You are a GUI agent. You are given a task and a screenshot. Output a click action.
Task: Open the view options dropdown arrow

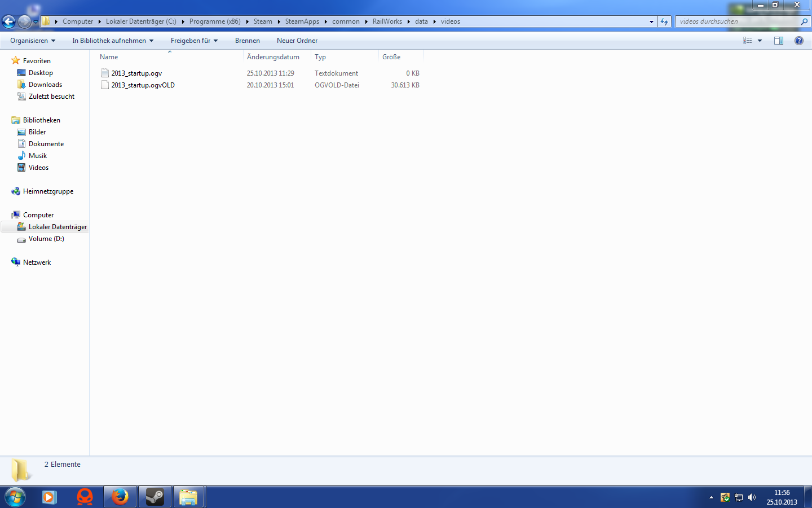(x=760, y=41)
